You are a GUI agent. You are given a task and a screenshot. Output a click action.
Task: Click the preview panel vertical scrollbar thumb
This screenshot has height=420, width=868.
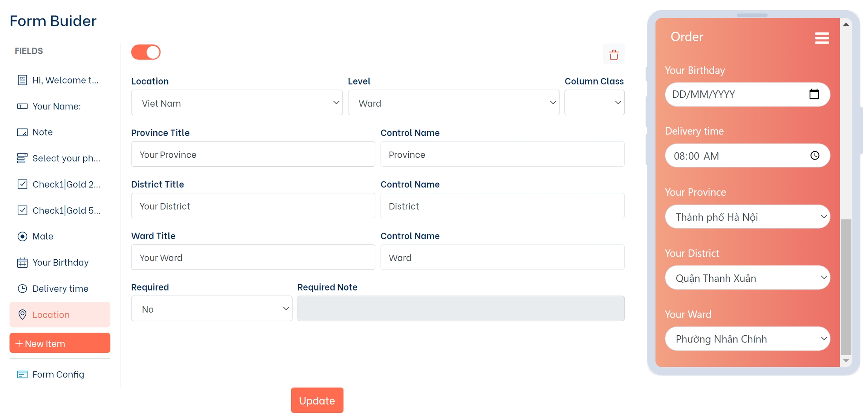click(x=846, y=286)
